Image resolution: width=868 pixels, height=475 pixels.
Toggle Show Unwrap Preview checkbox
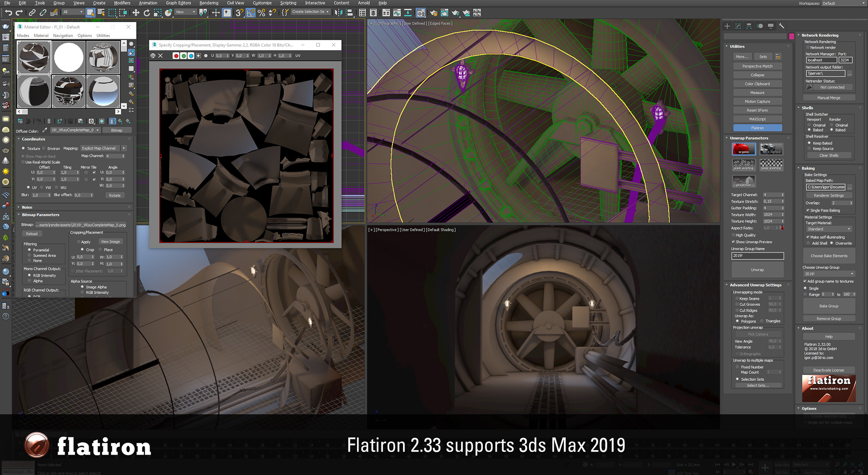[x=733, y=242]
